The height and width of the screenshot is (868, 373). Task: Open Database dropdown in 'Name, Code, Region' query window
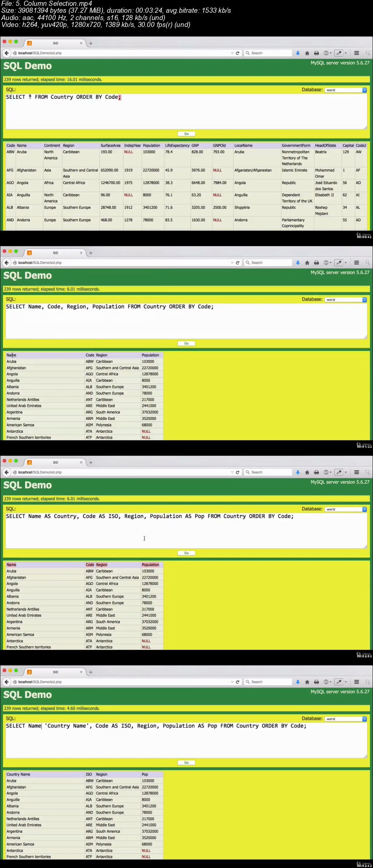[346, 300]
